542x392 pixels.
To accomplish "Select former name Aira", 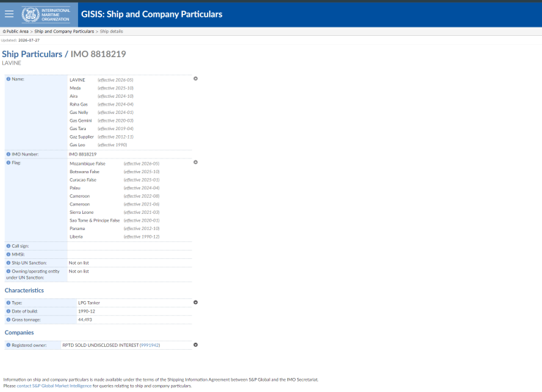I will click(x=74, y=96).
